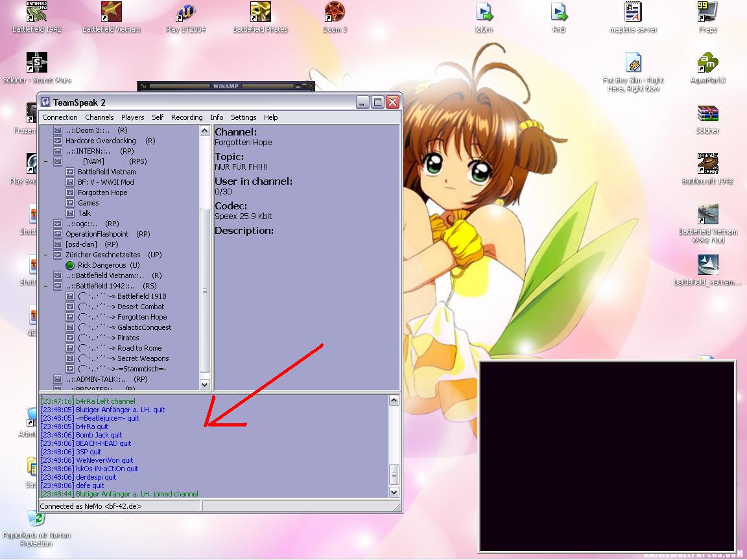Select the -=Stammtisch=- sub-channel
This screenshot has height=560, width=747.
click(x=122, y=369)
